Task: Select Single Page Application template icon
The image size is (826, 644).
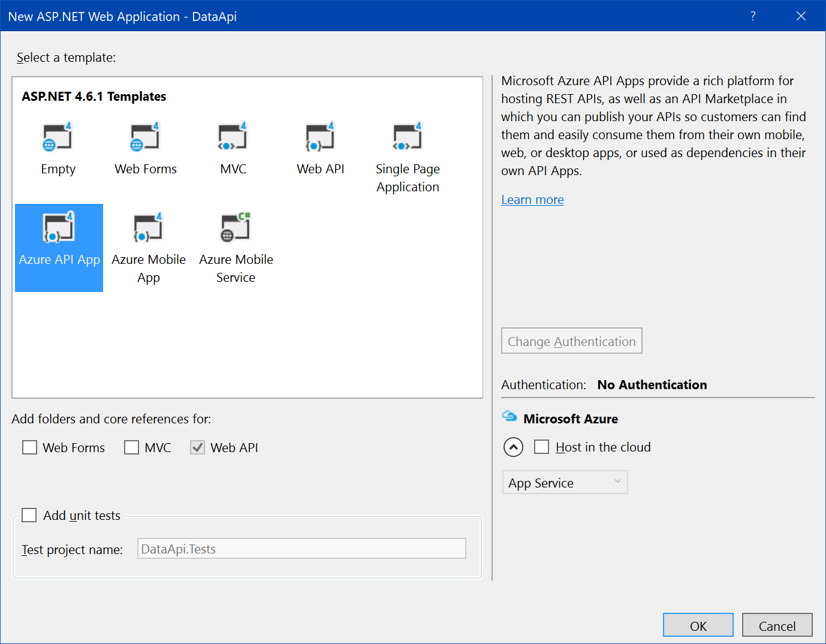Action: 408,137
